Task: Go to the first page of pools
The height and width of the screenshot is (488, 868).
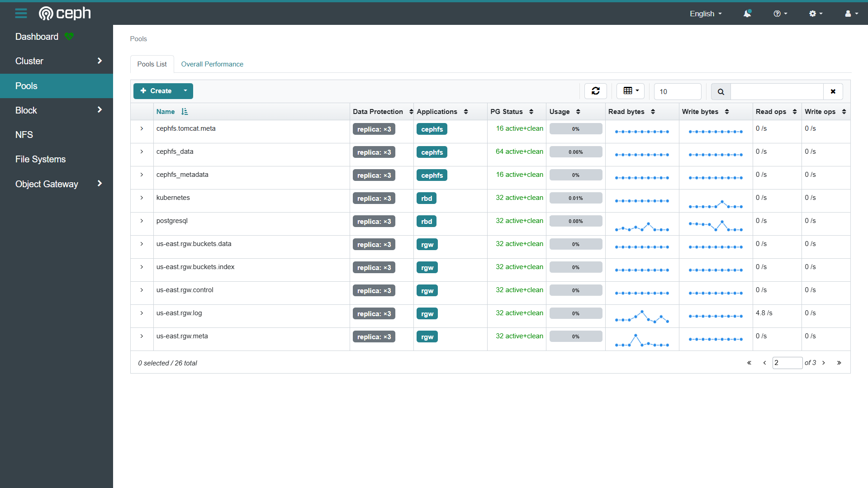Action: point(749,363)
